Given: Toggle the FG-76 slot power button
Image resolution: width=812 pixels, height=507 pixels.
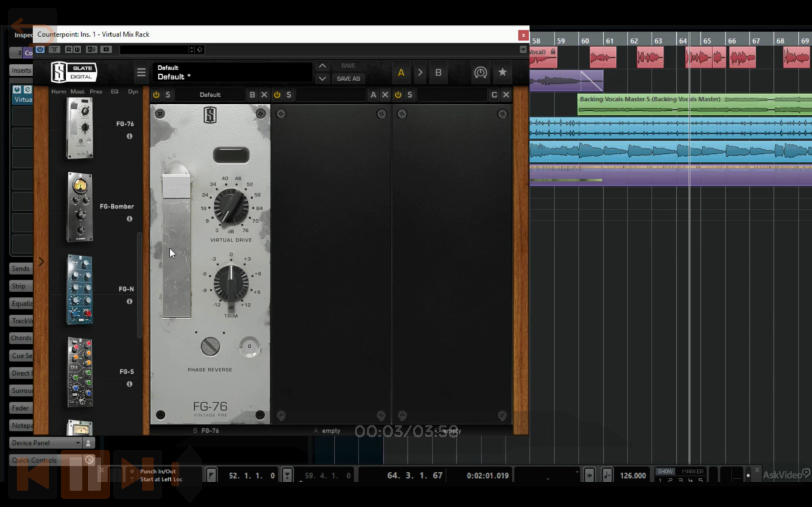Looking at the screenshot, I should tap(156, 95).
